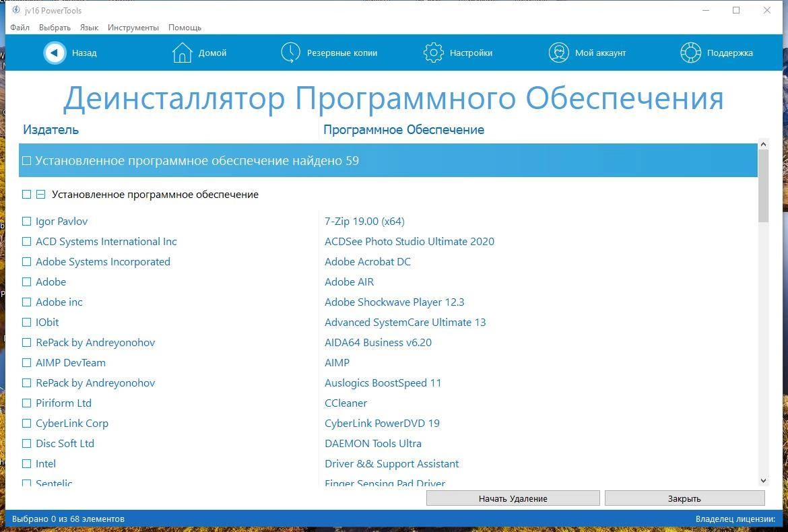Click the status text 'Выбрано 0 из 68 элементов'
788x532 pixels.
point(68,519)
